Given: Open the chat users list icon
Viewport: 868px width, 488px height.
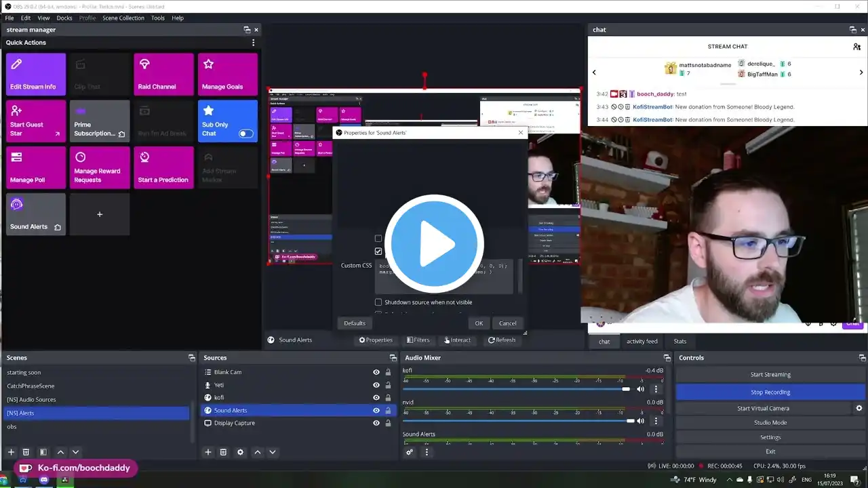Looking at the screenshot, I should tap(857, 47).
